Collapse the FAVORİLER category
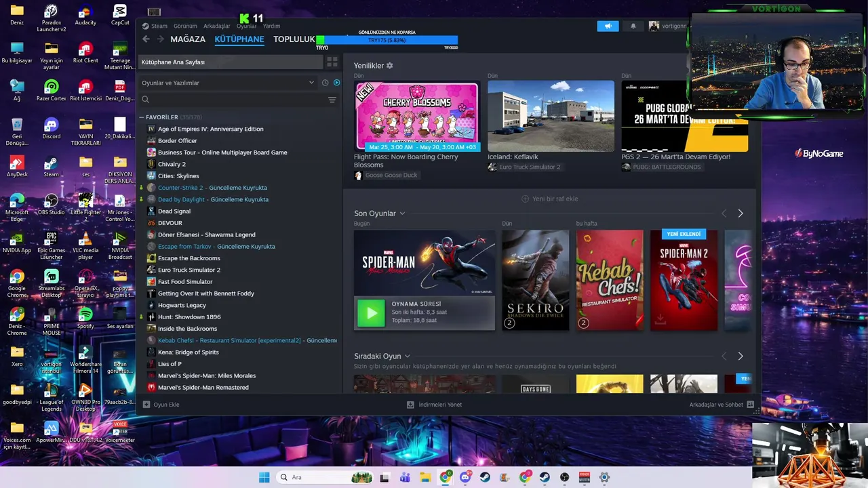Viewport: 868px width, 488px height. pos(142,117)
